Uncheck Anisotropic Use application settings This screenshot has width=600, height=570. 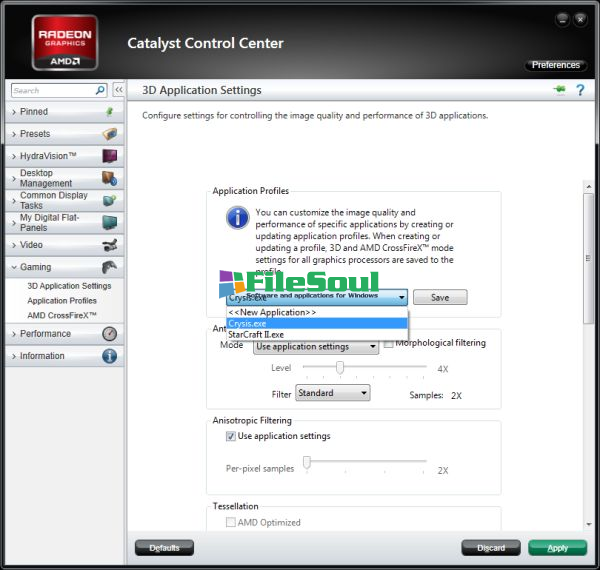click(x=231, y=436)
